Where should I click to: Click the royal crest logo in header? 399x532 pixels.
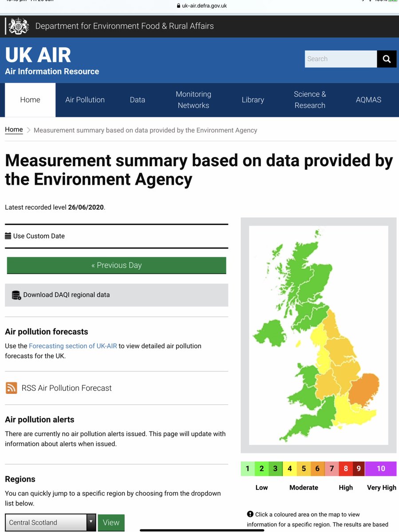point(19,26)
